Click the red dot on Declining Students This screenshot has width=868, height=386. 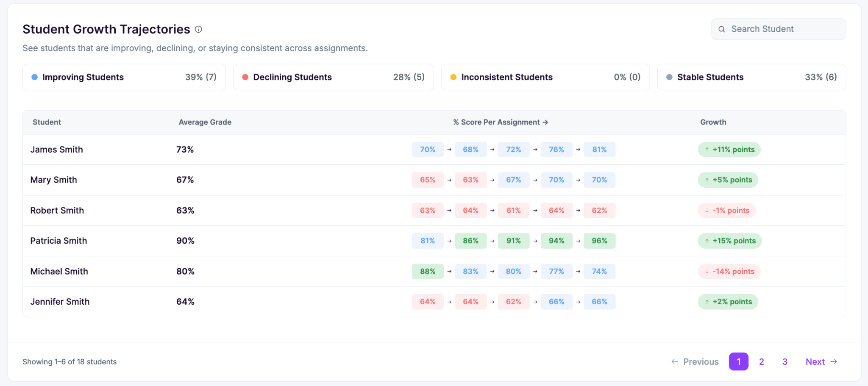pos(245,77)
